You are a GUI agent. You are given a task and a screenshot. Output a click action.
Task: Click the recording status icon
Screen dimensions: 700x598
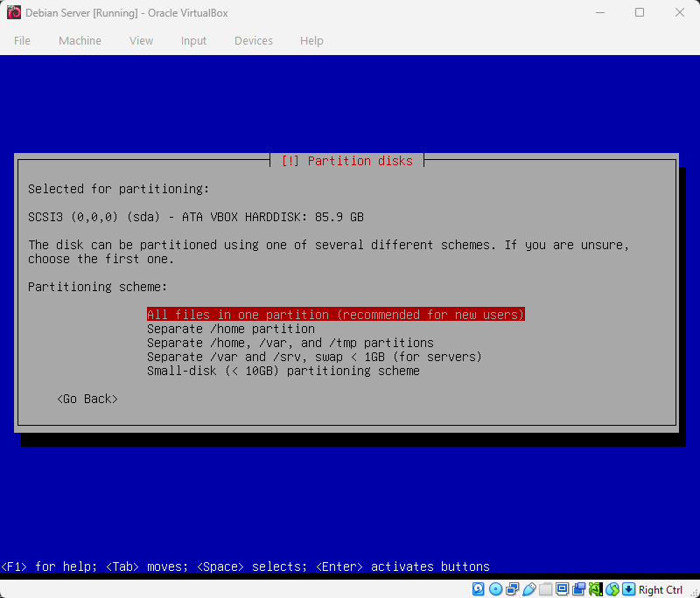(579, 589)
